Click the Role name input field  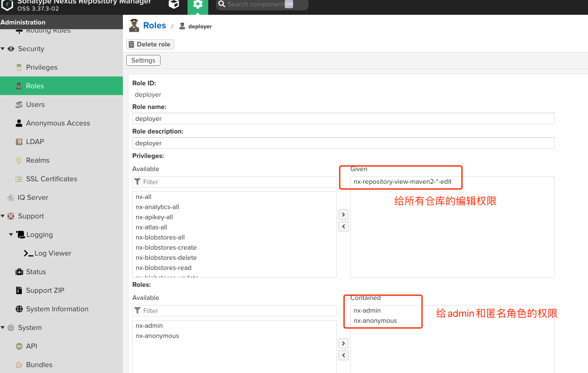tap(343, 119)
